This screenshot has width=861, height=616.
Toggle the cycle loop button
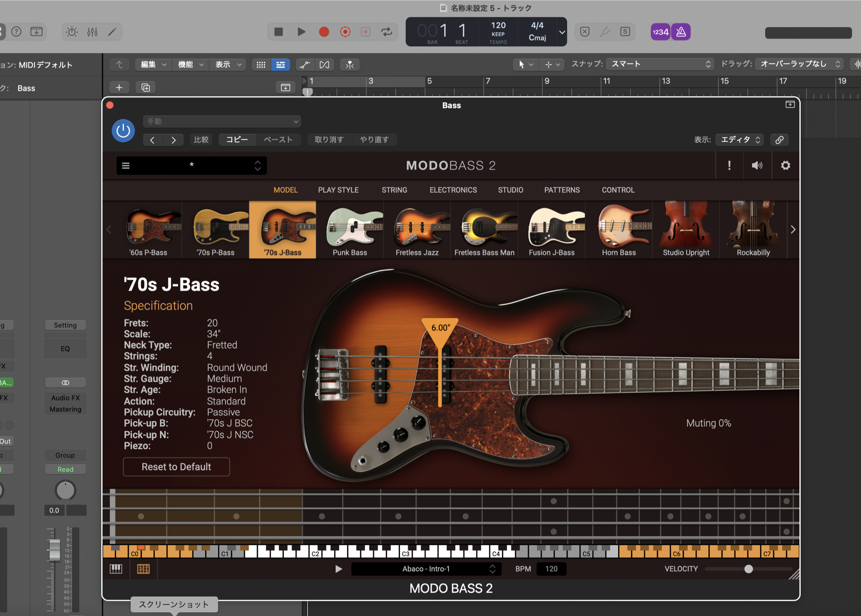click(387, 32)
